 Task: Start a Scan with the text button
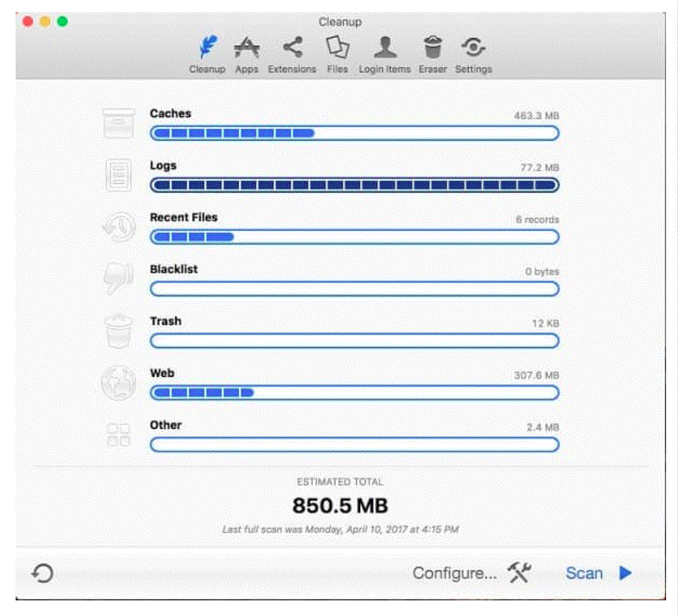(584, 574)
